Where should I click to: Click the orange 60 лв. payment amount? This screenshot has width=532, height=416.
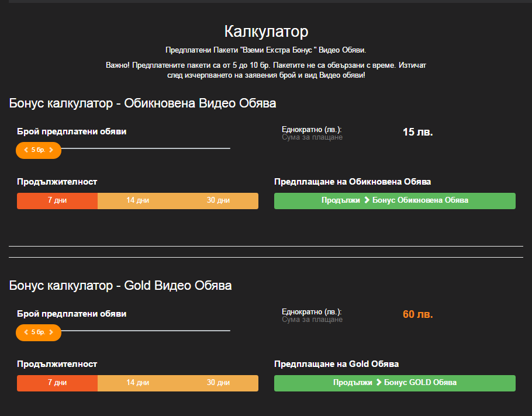pyautogui.click(x=417, y=314)
